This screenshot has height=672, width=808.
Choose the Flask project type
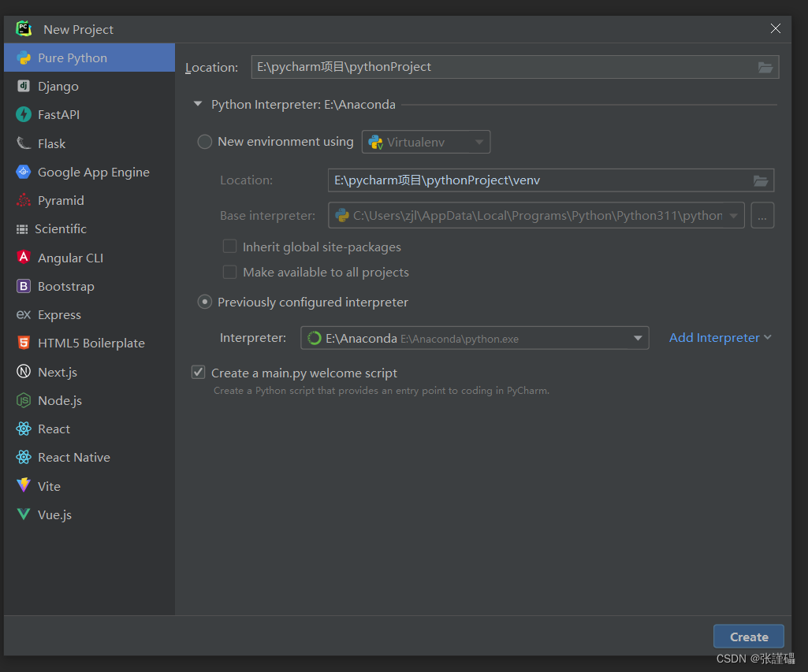pyautogui.click(x=90, y=143)
